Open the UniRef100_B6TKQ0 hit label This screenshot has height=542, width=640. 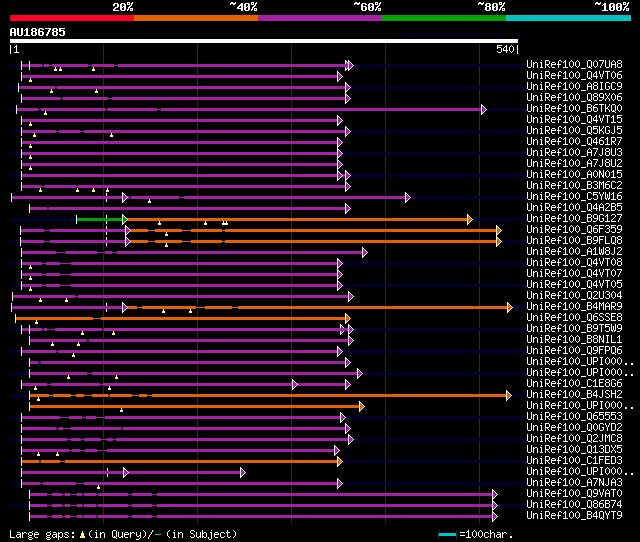(x=574, y=108)
